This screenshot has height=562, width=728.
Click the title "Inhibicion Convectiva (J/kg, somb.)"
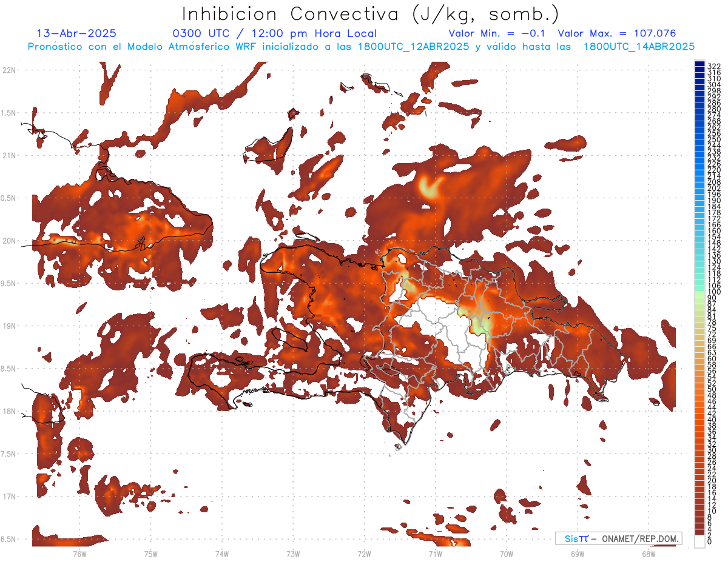click(371, 14)
